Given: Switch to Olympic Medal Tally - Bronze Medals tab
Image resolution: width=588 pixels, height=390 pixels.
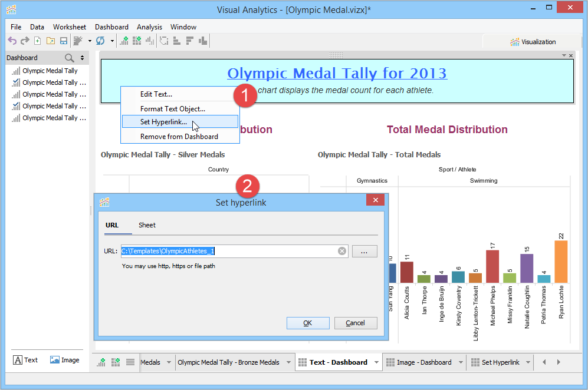Looking at the screenshot, I should pyautogui.click(x=228, y=362).
